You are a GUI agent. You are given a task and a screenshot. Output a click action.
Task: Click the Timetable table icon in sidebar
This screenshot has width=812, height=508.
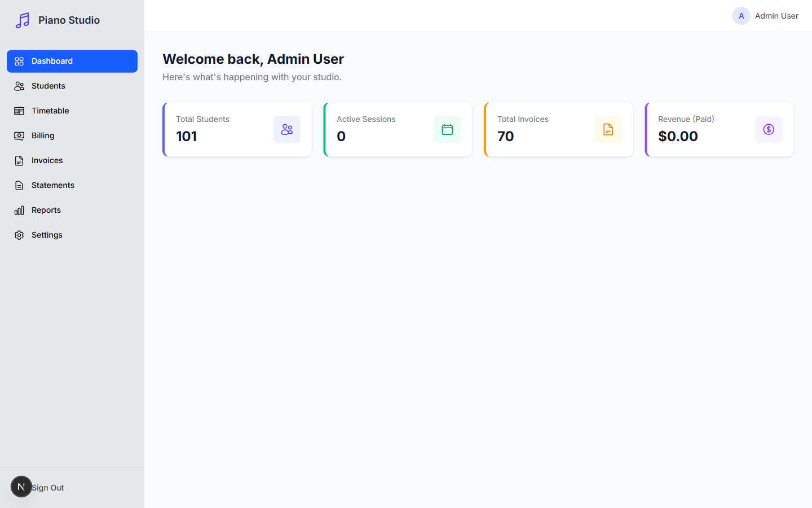(19, 111)
